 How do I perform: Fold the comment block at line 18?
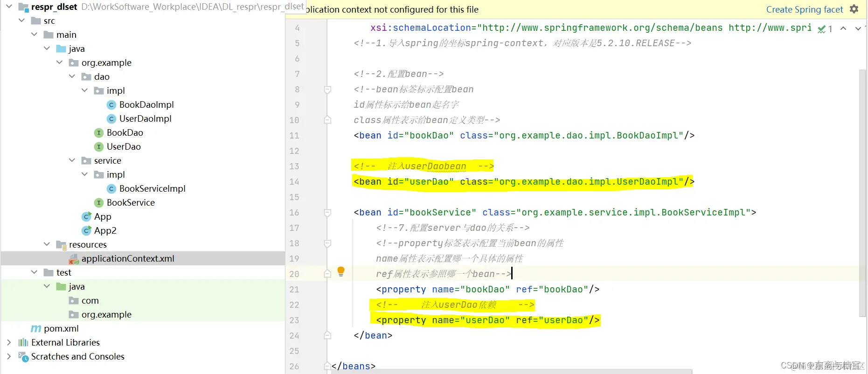pos(327,243)
